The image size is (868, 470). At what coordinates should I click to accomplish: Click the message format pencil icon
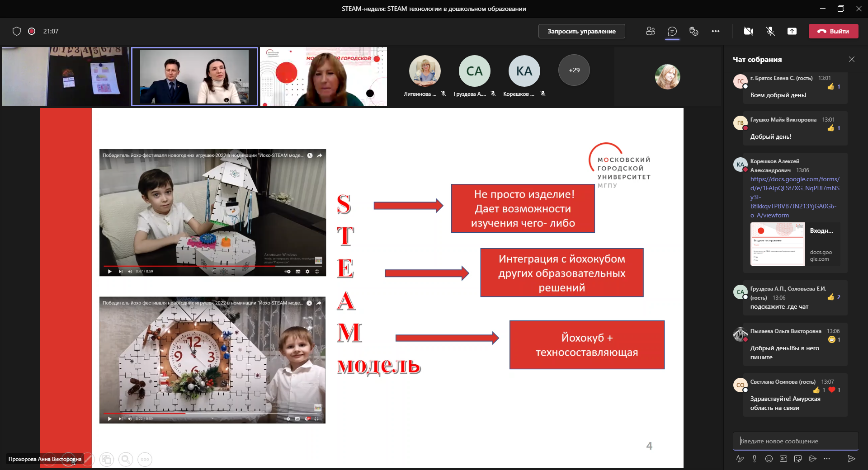740,459
